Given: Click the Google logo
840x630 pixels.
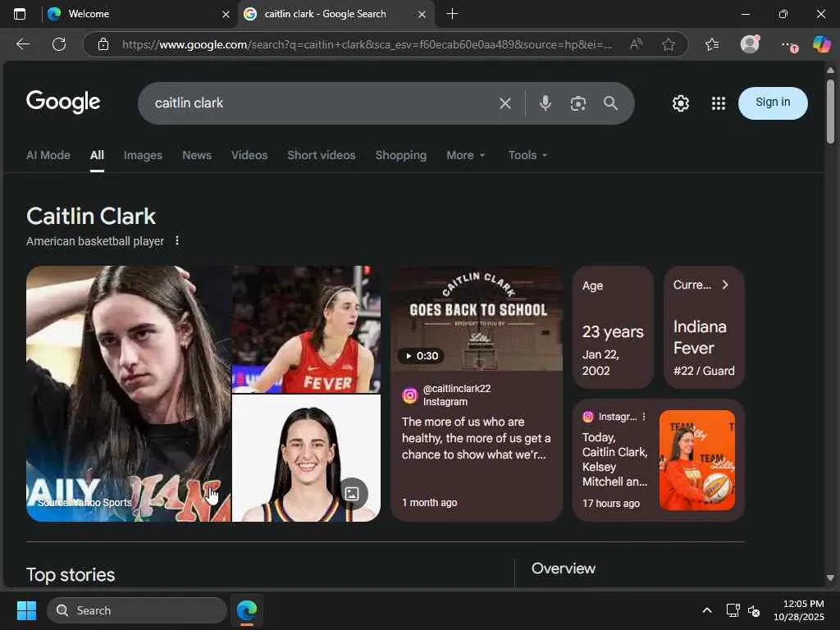Looking at the screenshot, I should click(63, 102).
